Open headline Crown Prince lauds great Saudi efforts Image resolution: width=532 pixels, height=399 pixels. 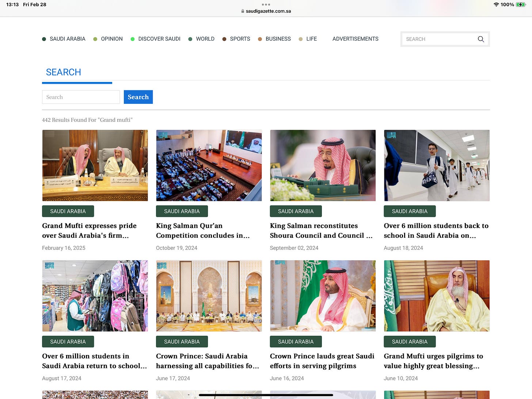click(x=322, y=361)
